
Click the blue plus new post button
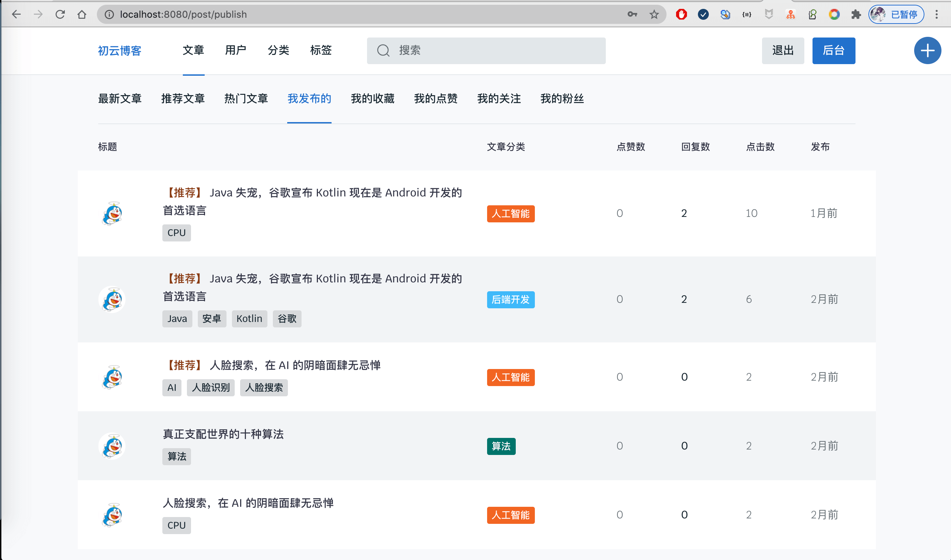pos(927,50)
